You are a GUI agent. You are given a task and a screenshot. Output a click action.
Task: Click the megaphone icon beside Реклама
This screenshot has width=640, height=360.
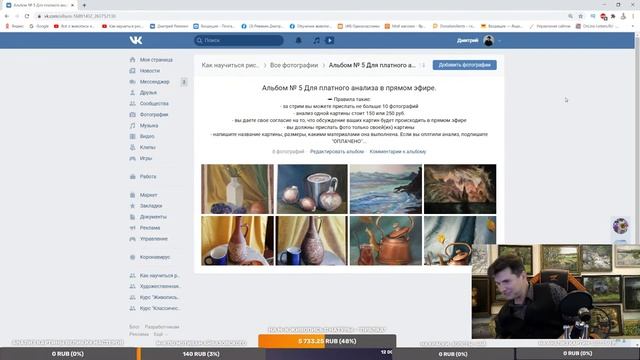point(132,228)
